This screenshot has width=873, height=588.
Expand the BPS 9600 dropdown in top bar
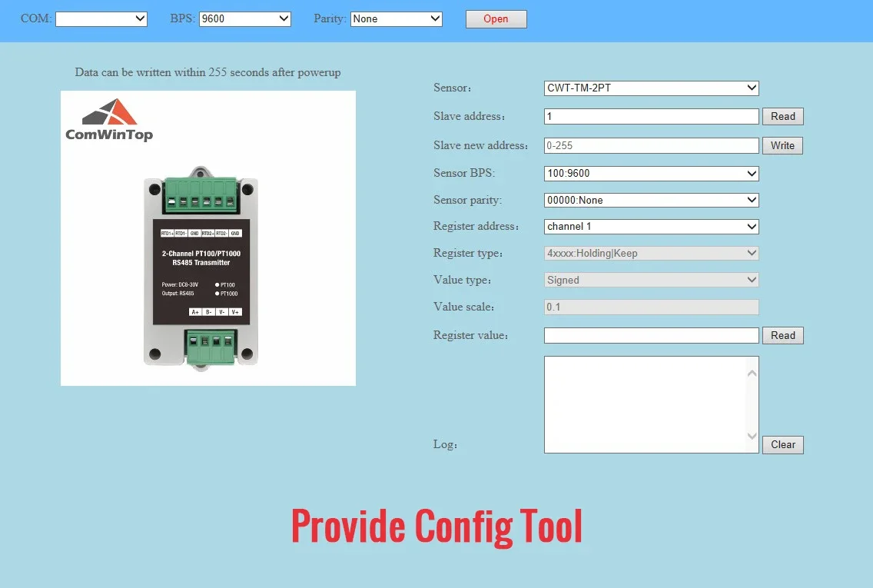245,19
